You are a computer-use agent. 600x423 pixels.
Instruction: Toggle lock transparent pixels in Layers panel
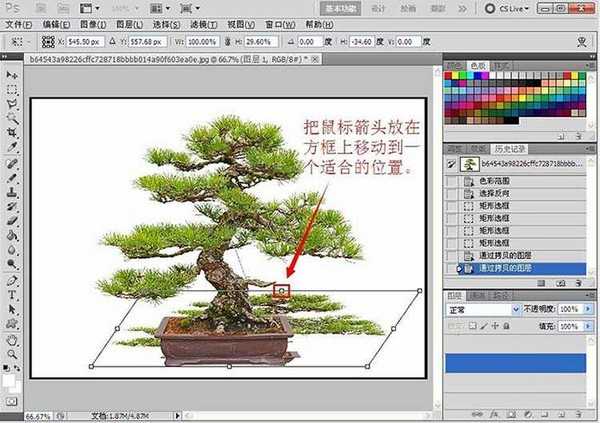[x=473, y=326]
